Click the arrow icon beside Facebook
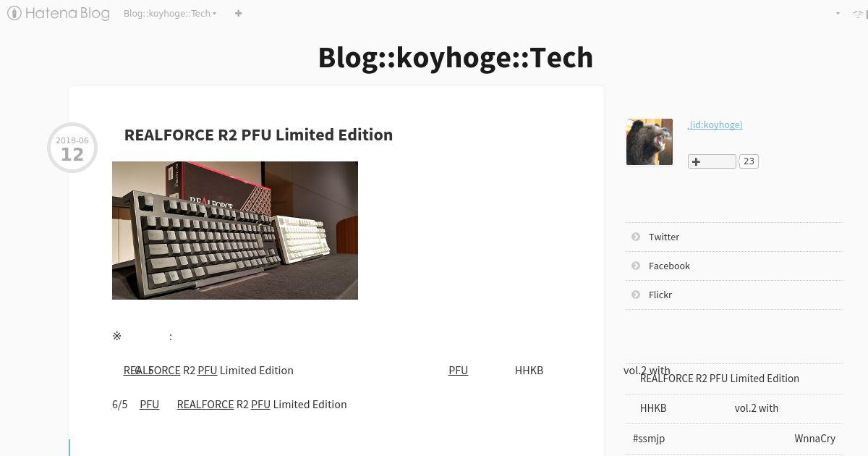Viewport: 868px width, 456px height. point(636,266)
